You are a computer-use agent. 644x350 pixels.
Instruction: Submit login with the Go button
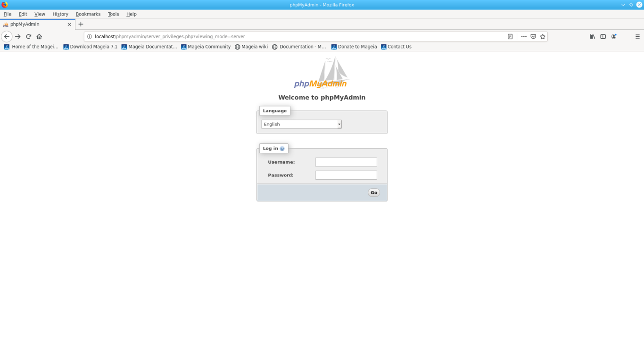pos(374,192)
